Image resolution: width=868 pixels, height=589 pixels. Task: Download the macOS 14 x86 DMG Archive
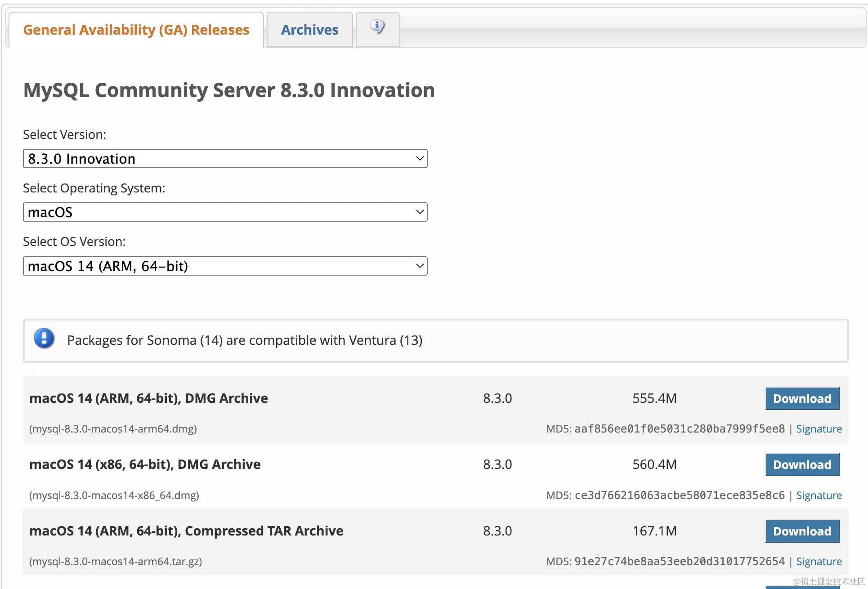click(802, 464)
